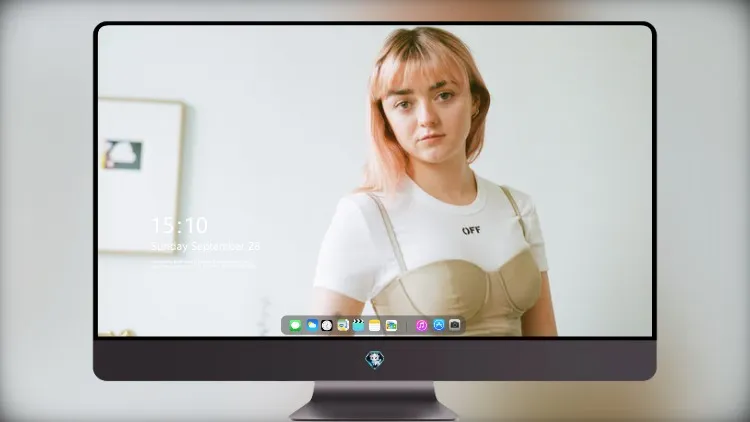Viewport: 750px width, 422px height.
Task: Open the green Messages app in dock
Action: (x=295, y=325)
